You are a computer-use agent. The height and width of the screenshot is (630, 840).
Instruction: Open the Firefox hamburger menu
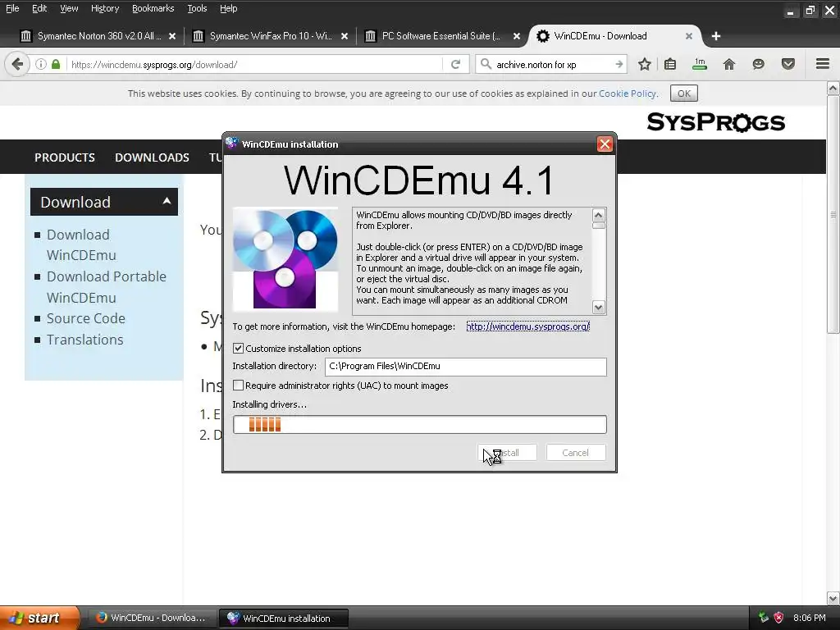(823, 64)
